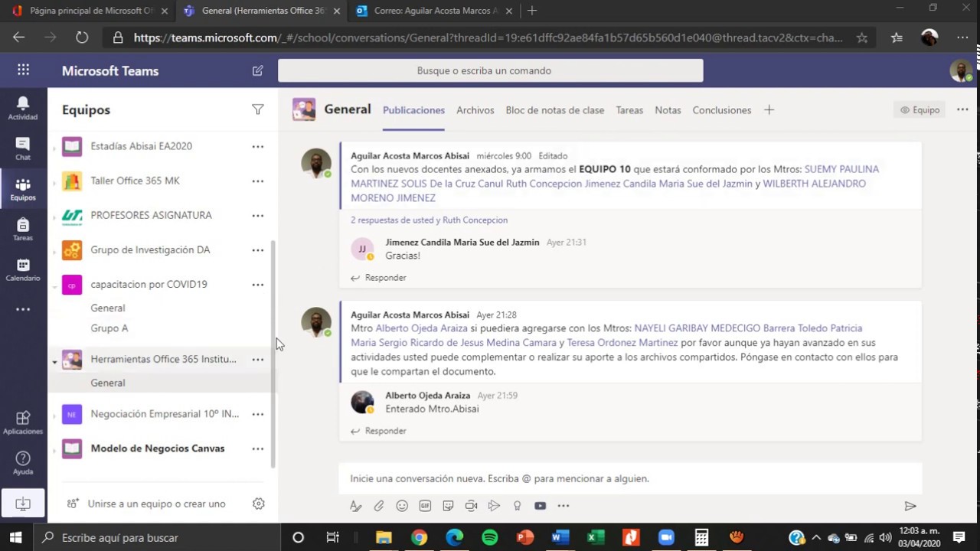Click the Windows Start button
Image resolution: width=980 pixels, height=551 pixels.
tap(15, 537)
